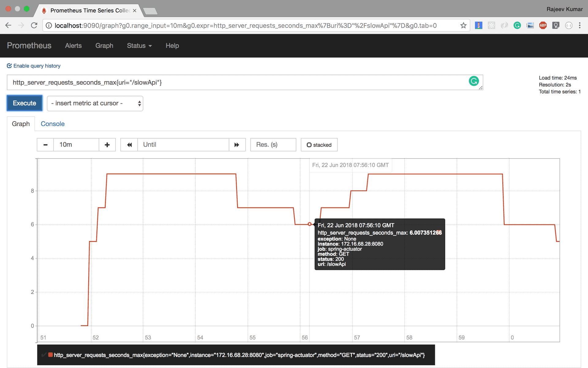Image resolution: width=588 pixels, height=368 pixels.
Task: Open Chrome three-dot menu
Action: click(580, 25)
